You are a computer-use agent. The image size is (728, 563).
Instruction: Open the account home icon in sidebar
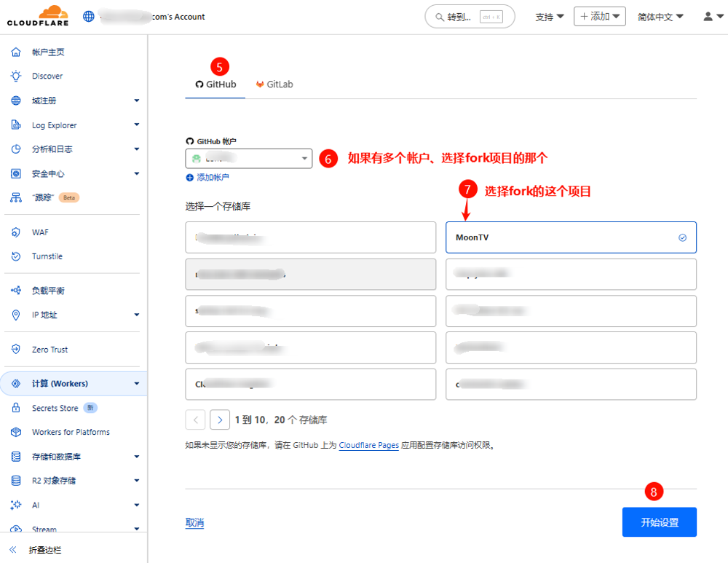pyautogui.click(x=15, y=52)
